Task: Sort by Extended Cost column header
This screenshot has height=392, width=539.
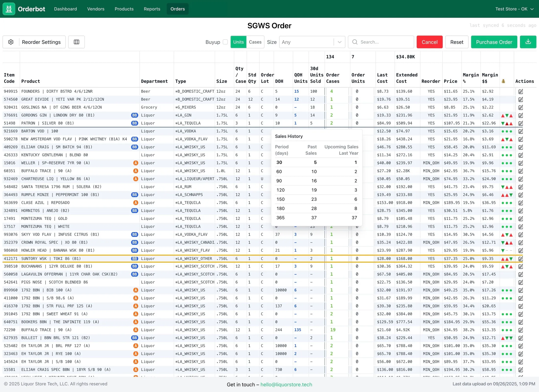Action: (x=407, y=78)
